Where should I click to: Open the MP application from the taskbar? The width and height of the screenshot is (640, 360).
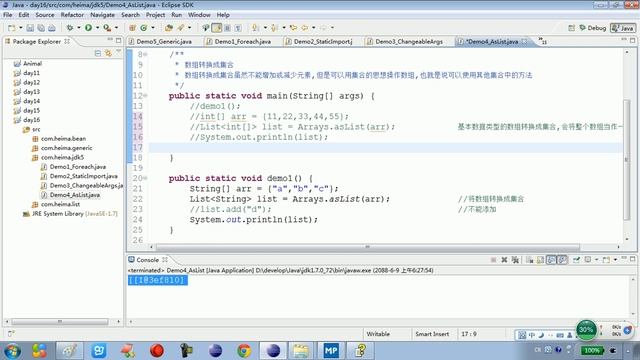pos(331,351)
